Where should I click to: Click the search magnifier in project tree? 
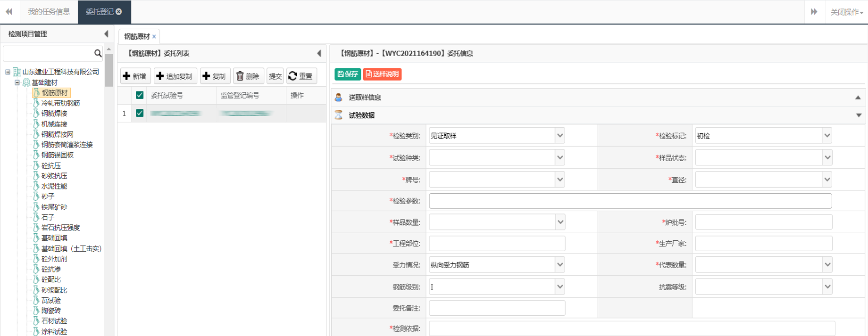coord(98,53)
